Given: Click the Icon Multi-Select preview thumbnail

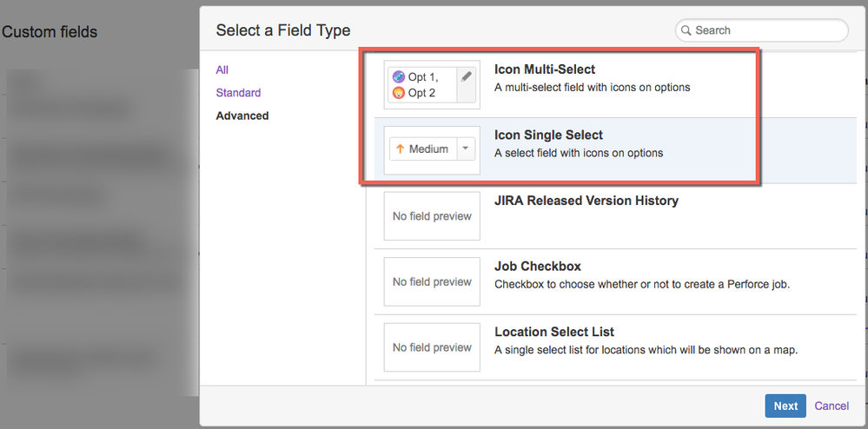Looking at the screenshot, I should 432,85.
